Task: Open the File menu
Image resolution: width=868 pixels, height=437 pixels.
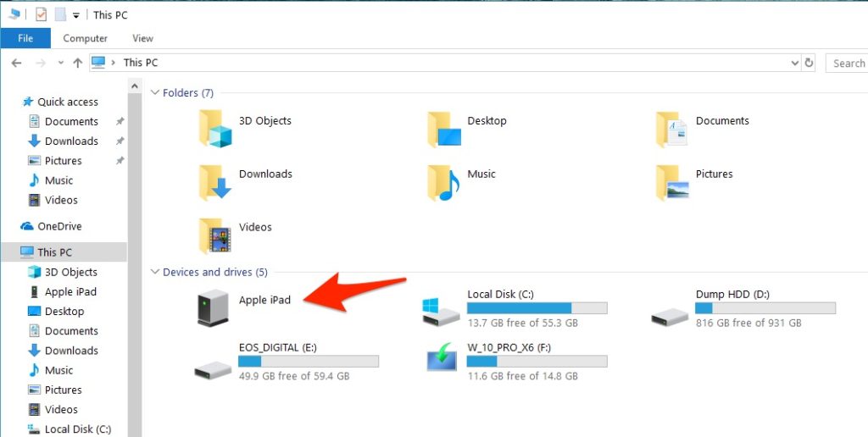Action: (x=25, y=38)
